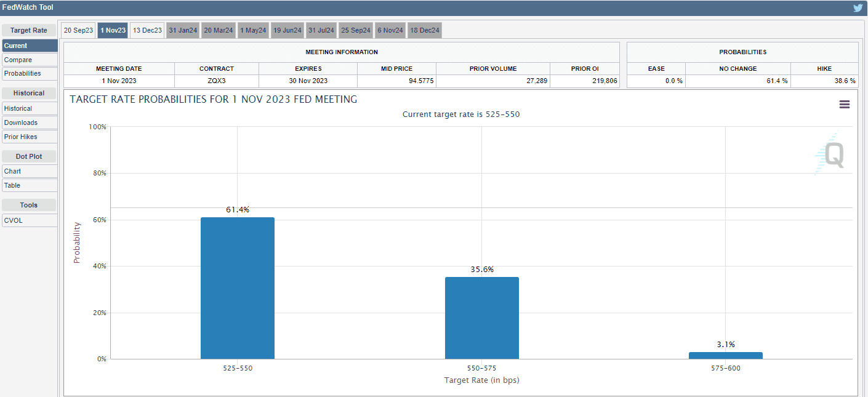Choose the 18 Dec24 meeting tab
The image size is (868, 397).
(424, 30)
